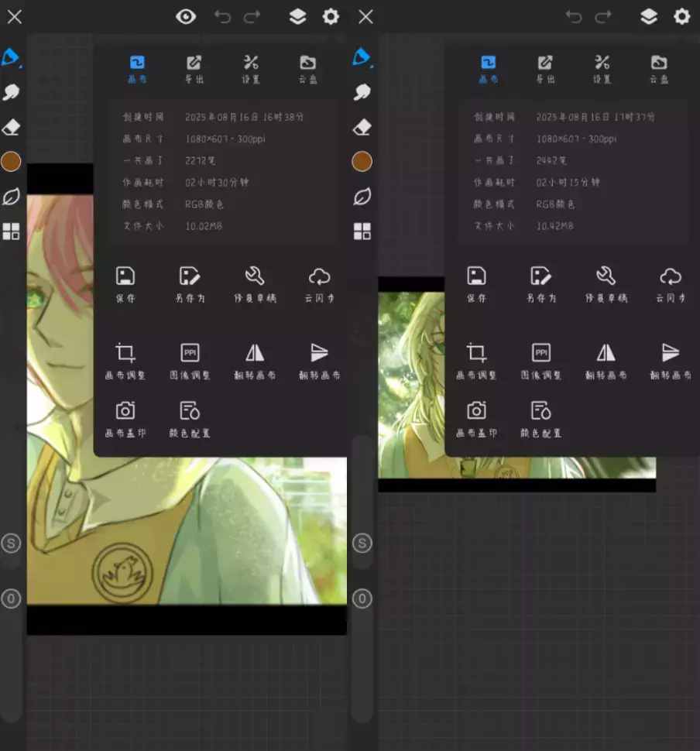The height and width of the screenshot is (751, 700).
Task: Open 画布调整 crop icon in left screenshot
Action: pyautogui.click(x=125, y=362)
